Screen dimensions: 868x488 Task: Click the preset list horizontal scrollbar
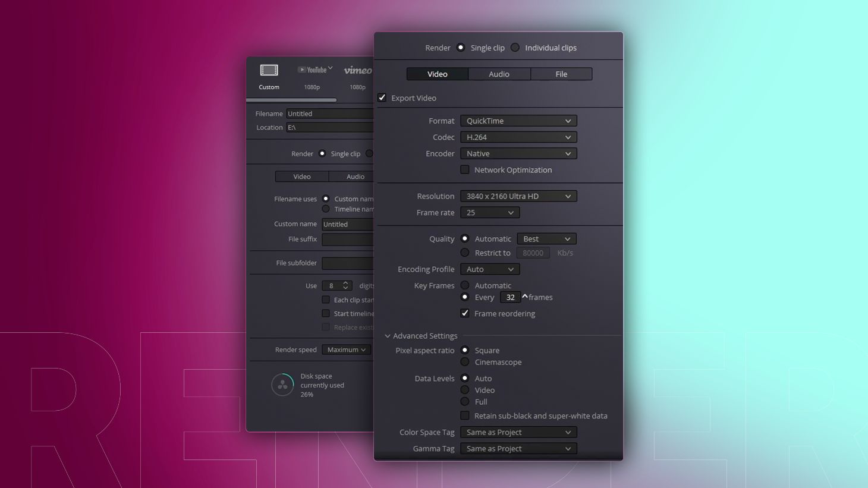[292, 100]
